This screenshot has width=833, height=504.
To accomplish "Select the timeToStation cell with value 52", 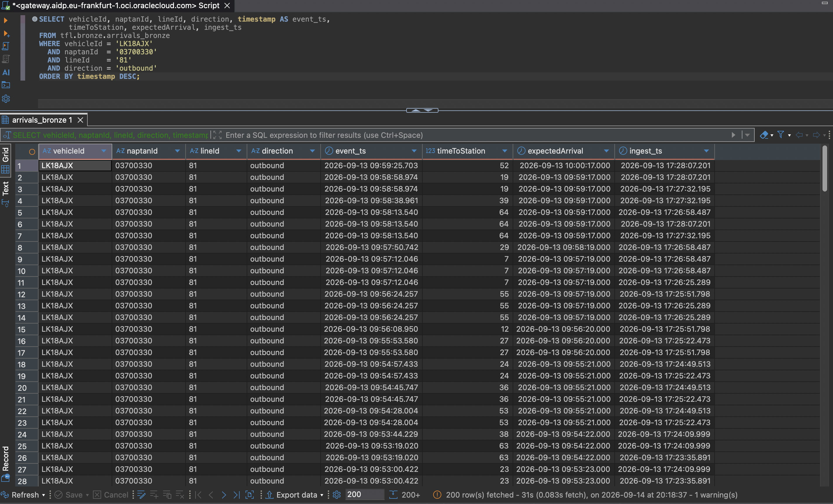I will [x=468, y=166].
